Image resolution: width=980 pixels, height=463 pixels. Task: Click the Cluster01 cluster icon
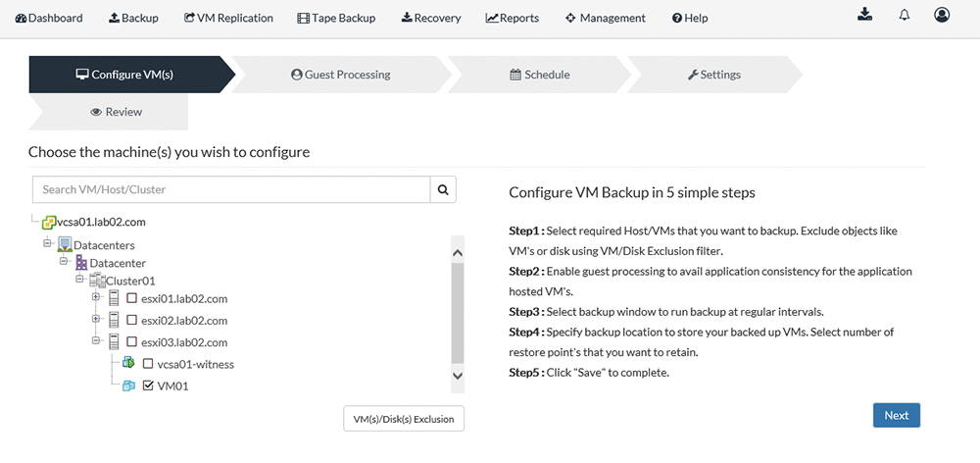(x=97, y=281)
